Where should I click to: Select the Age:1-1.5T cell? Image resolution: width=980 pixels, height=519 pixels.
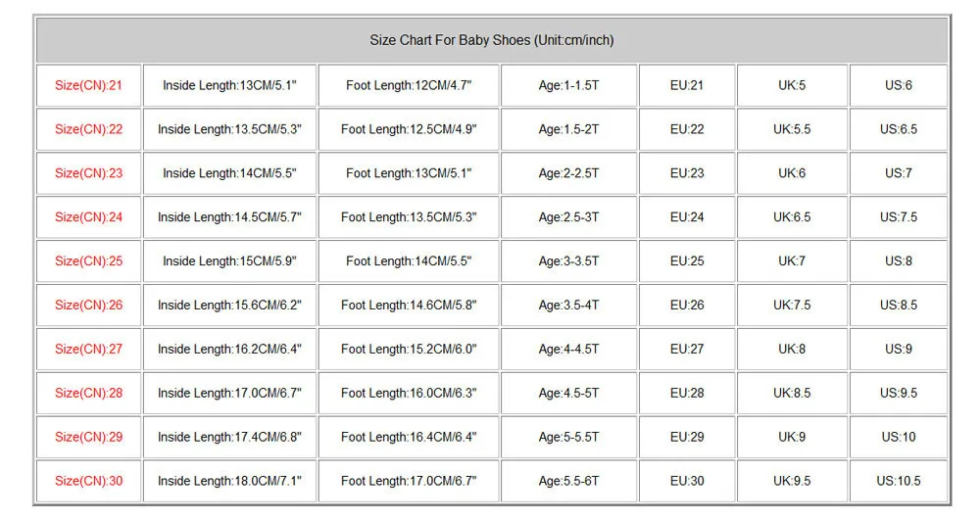[x=568, y=85]
